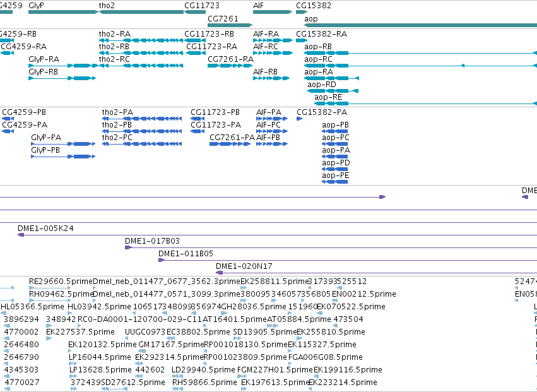
Task: Click EST EK227537.5prime
Action: [49, 338]
